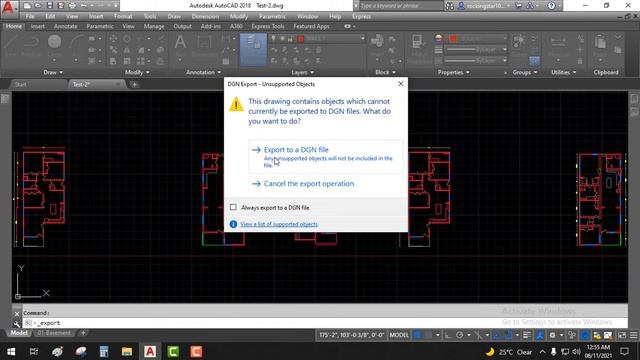
Task: Click Save icon in Quick Access toolbar
Action: coord(49,6)
